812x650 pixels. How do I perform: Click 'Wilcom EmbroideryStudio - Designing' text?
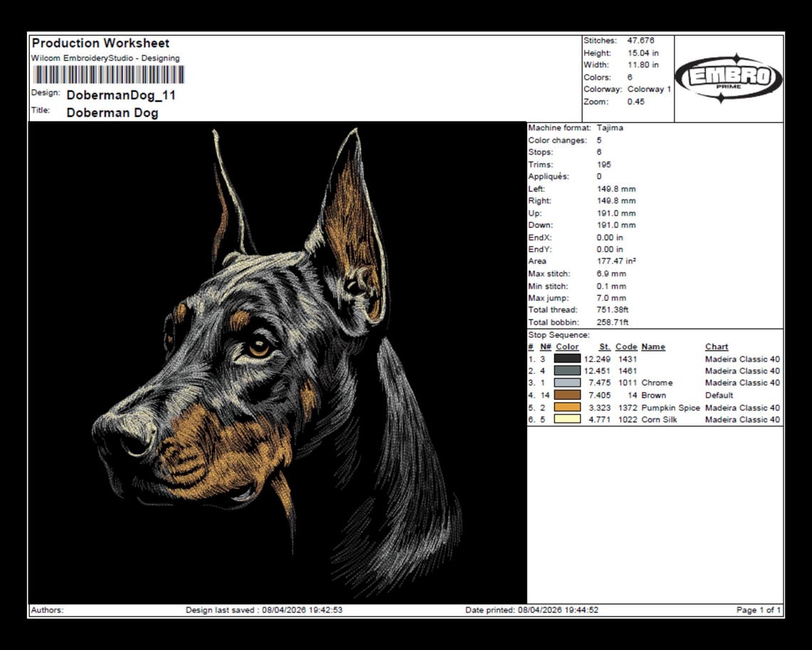point(105,58)
